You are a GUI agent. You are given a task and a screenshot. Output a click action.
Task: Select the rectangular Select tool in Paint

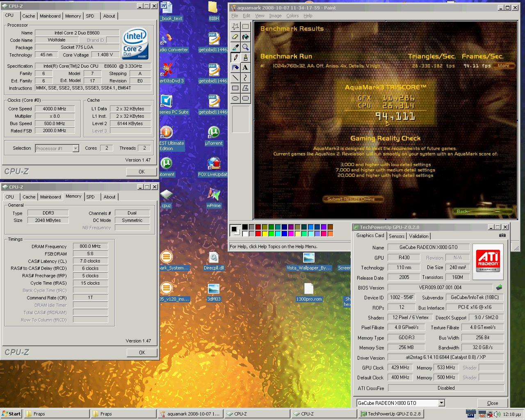pos(245,27)
